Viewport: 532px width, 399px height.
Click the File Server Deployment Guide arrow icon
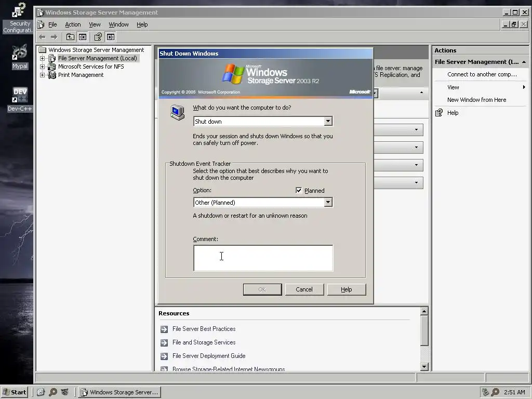(164, 356)
